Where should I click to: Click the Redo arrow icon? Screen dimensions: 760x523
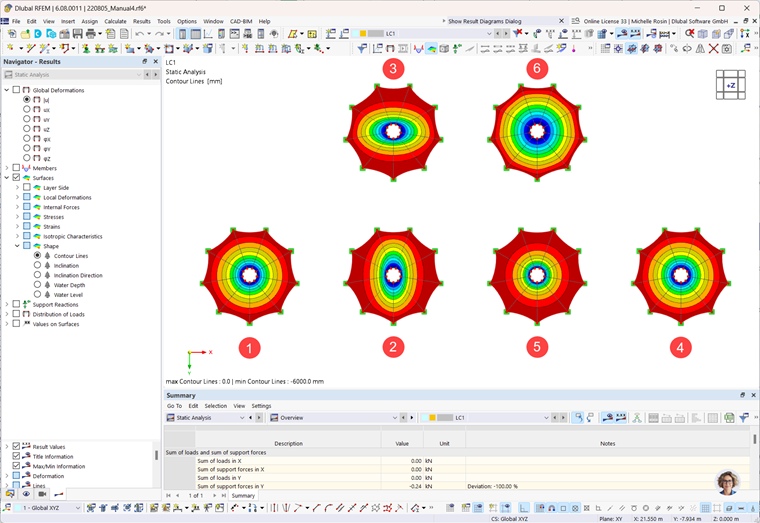pos(160,34)
